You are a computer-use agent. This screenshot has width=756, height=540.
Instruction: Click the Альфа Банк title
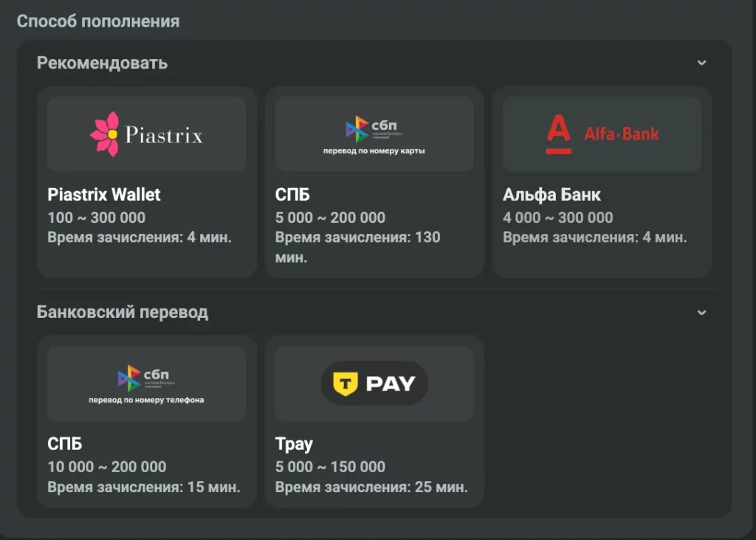tap(551, 195)
